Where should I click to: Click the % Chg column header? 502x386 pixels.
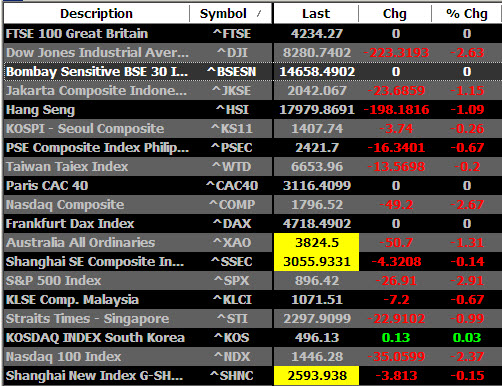point(467,14)
